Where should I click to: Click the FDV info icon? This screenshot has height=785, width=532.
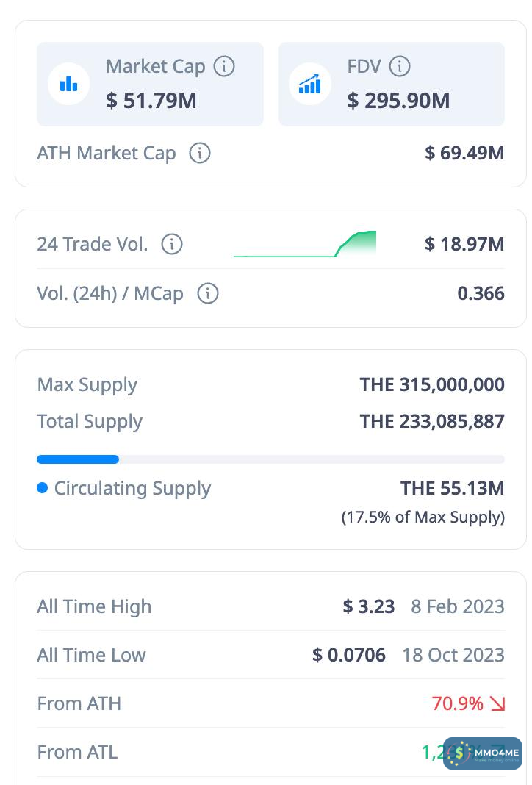tap(399, 67)
